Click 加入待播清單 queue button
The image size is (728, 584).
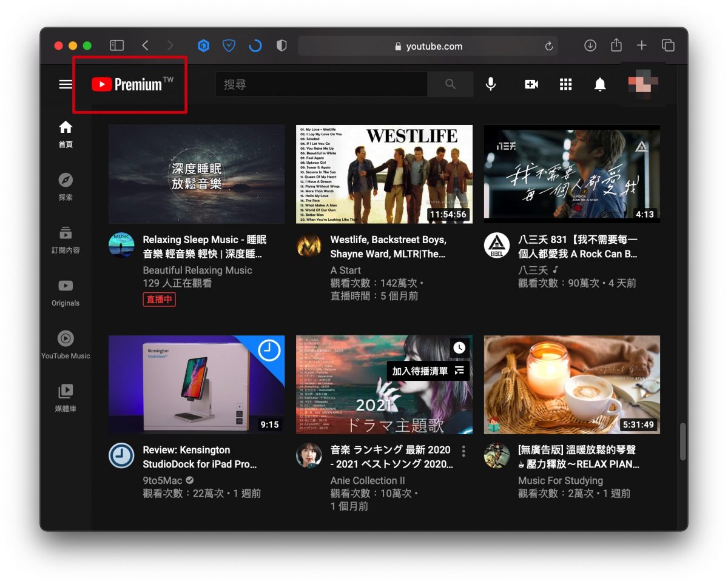(428, 371)
